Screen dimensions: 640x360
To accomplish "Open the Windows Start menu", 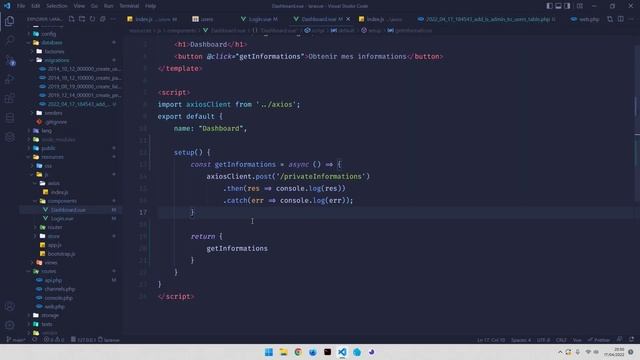I will [x=269, y=352].
